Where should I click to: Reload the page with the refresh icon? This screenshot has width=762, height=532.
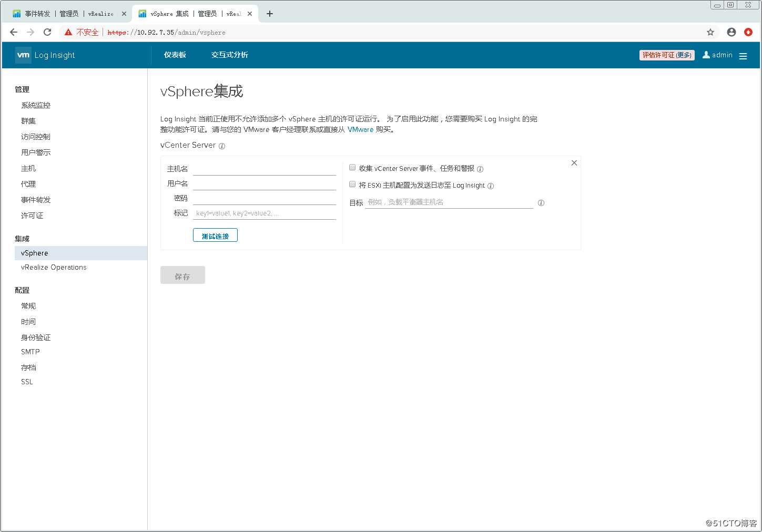click(x=47, y=32)
